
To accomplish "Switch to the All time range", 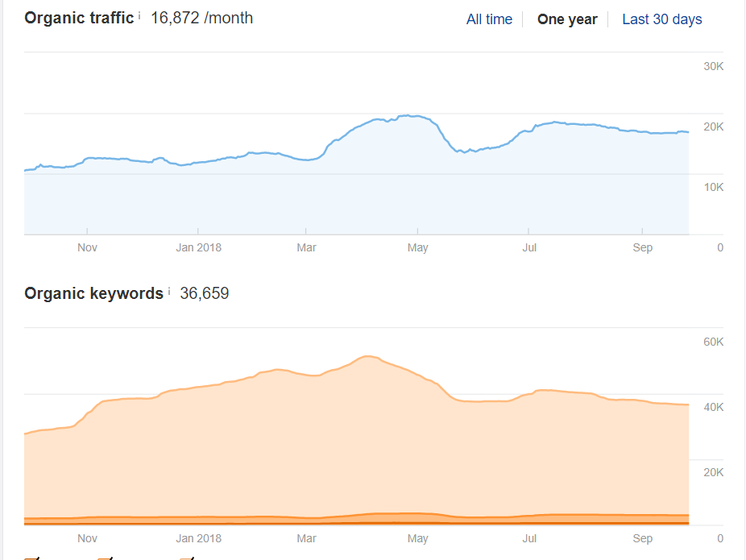I will (x=489, y=19).
